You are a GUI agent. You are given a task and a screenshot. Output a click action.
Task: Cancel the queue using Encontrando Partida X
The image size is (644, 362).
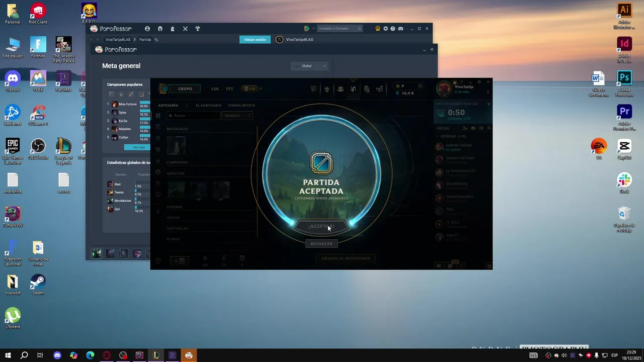(489, 104)
